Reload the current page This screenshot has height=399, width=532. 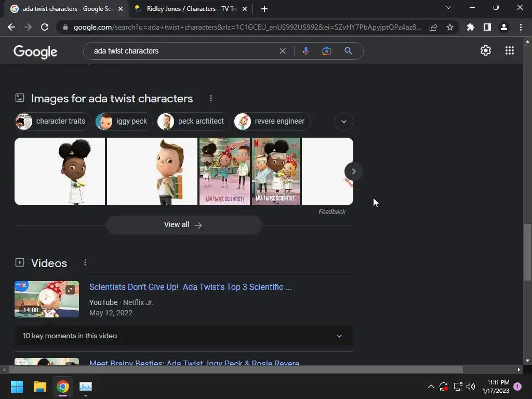(45, 27)
